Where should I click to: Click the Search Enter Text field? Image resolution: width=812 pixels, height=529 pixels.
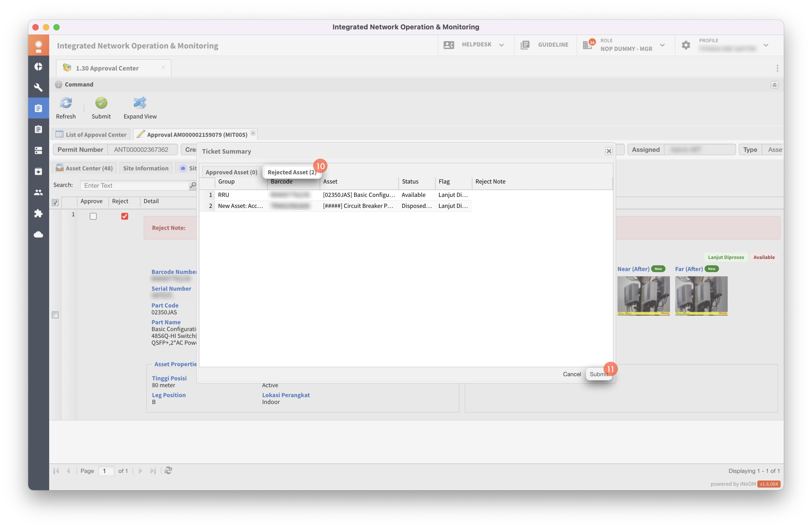[x=134, y=185]
